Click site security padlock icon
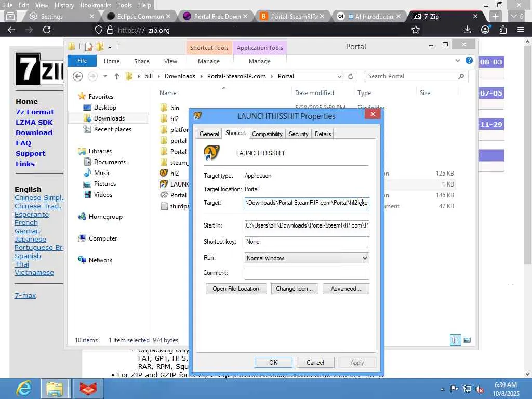Image resolution: width=532 pixels, height=399 pixels. tap(110, 30)
